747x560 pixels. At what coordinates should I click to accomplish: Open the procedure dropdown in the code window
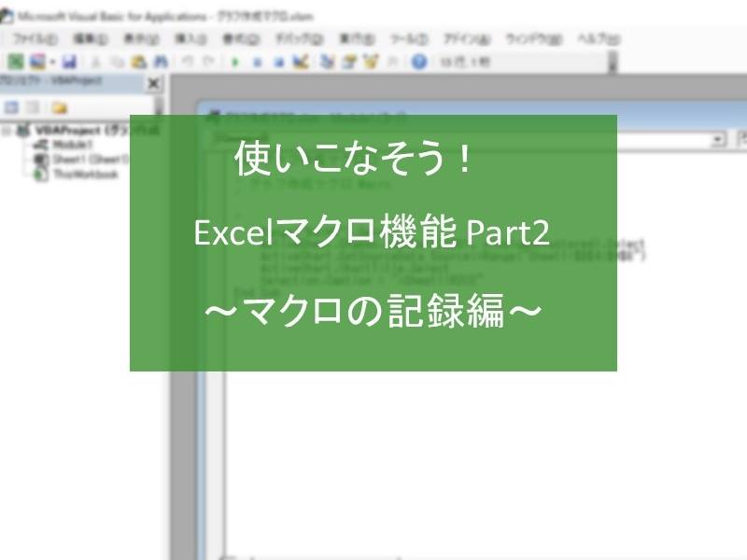718,139
